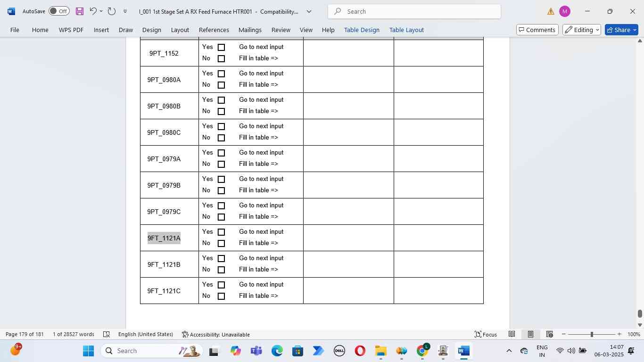The height and width of the screenshot is (362, 644).
Task: Expand the Customize Quick Access Toolbar arrow
Action: [125, 11]
